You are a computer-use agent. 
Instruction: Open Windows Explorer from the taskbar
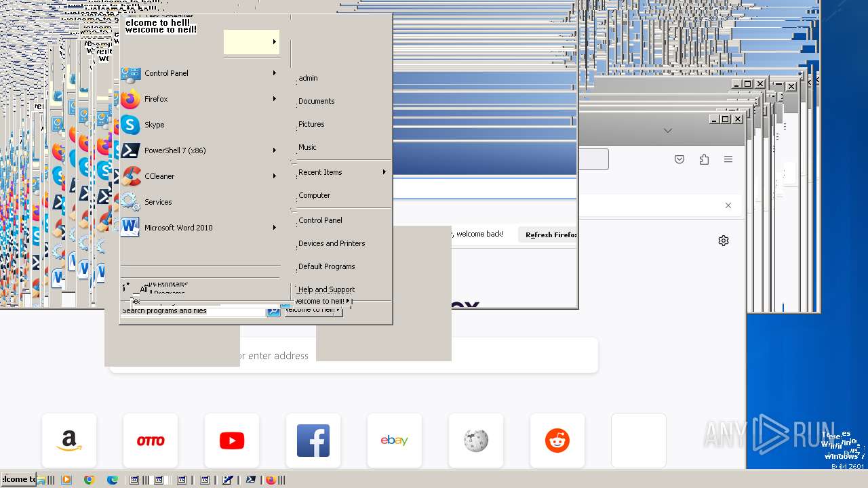point(42,480)
